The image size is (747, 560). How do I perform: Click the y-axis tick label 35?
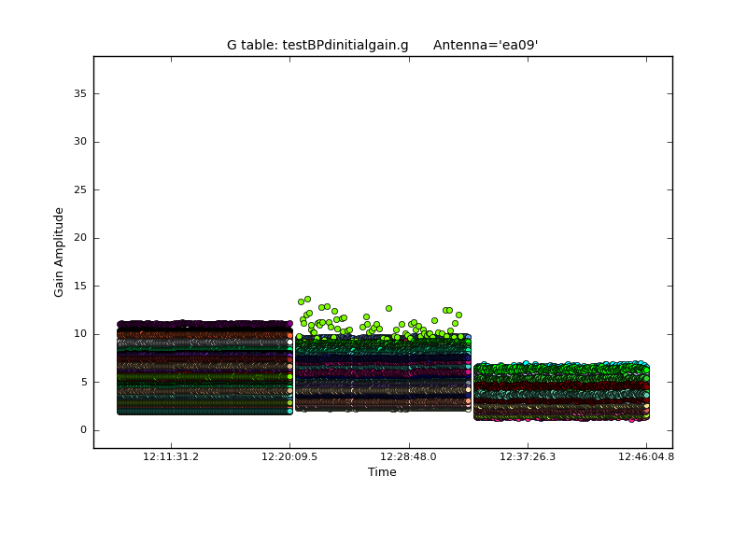pos(80,93)
